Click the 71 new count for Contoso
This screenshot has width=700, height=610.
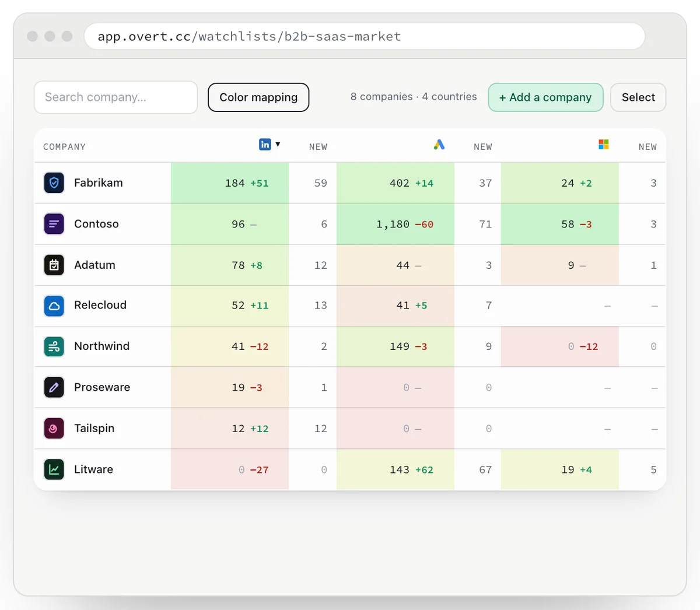(485, 224)
